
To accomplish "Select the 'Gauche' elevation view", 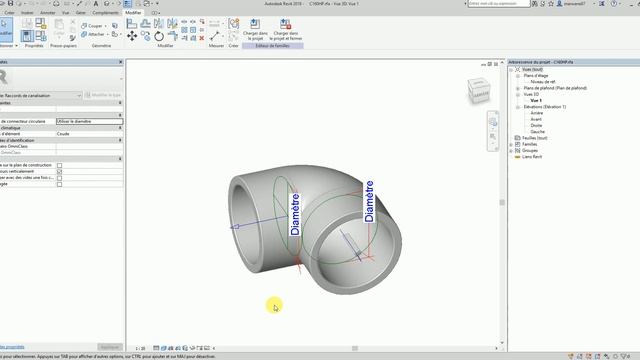I will point(538,131).
